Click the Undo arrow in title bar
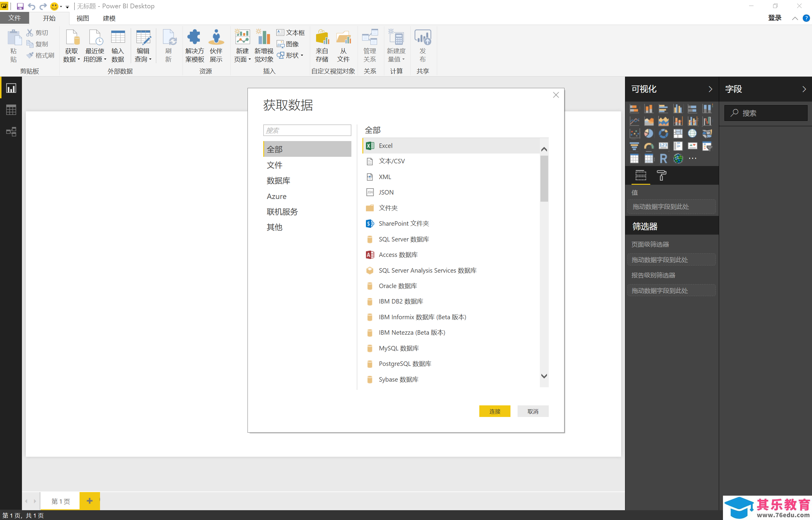The width and height of the screenshot is (812, 520). (32, 7)
